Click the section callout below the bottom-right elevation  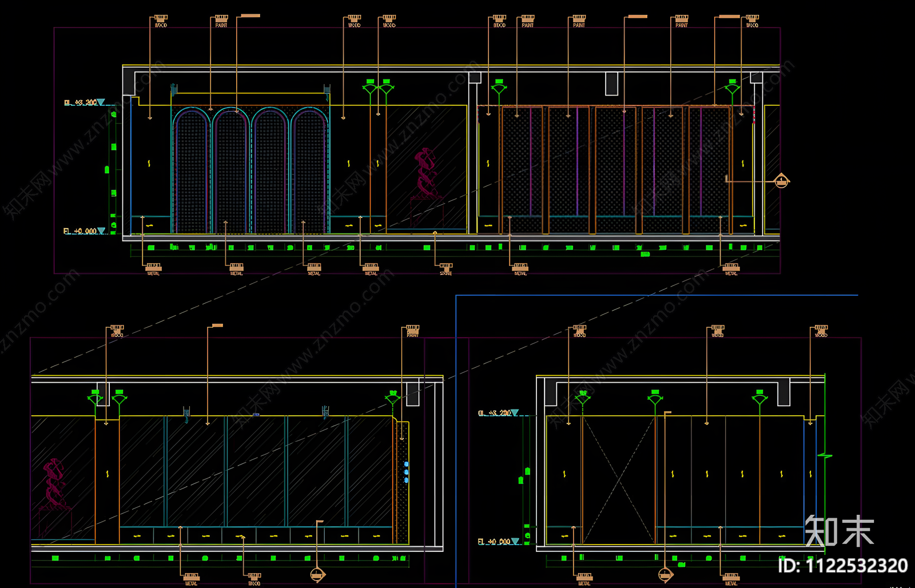[666, 574]
